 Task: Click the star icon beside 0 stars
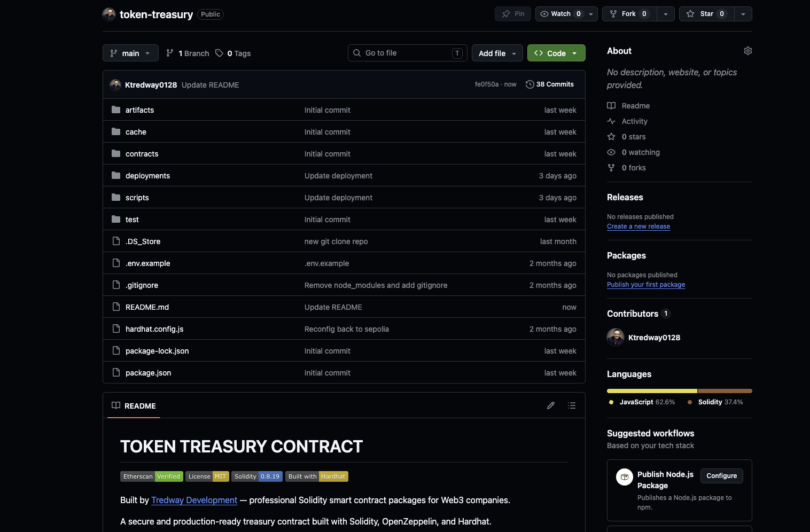[x=611, y=137]
